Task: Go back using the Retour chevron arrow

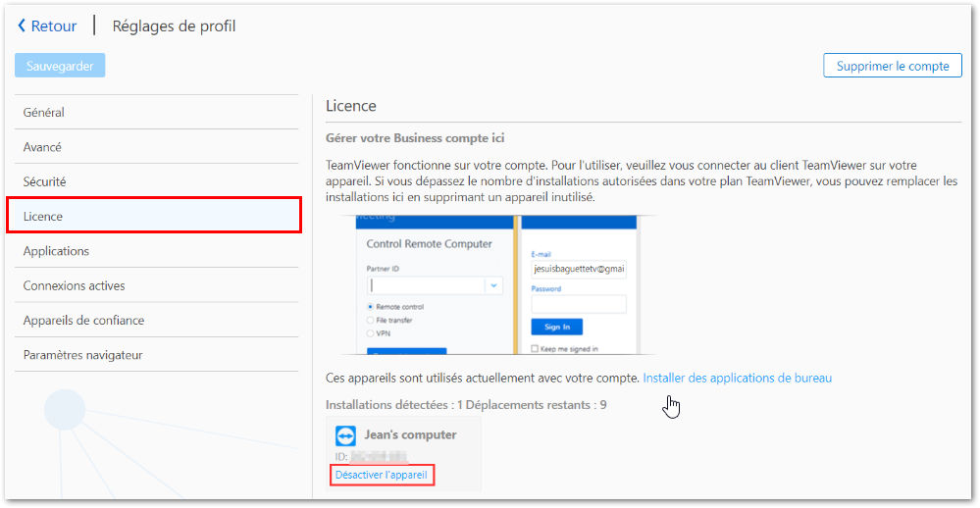Action: [22, 25]
